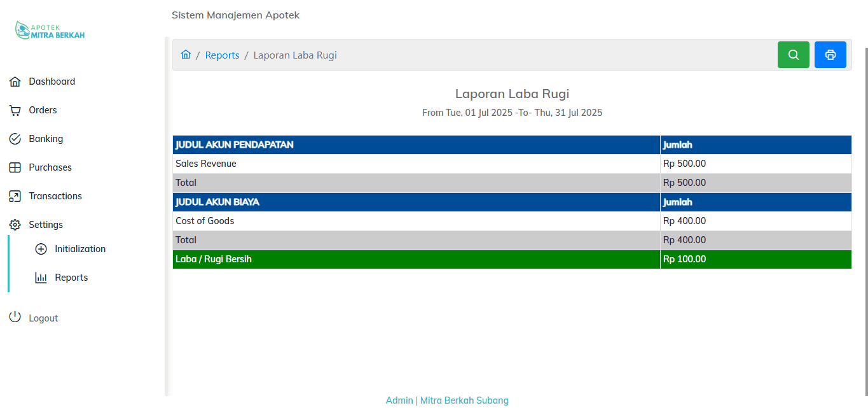This screenshot has width=868, height=410.
Task: Click the blue print button
Action: [830, 55]
